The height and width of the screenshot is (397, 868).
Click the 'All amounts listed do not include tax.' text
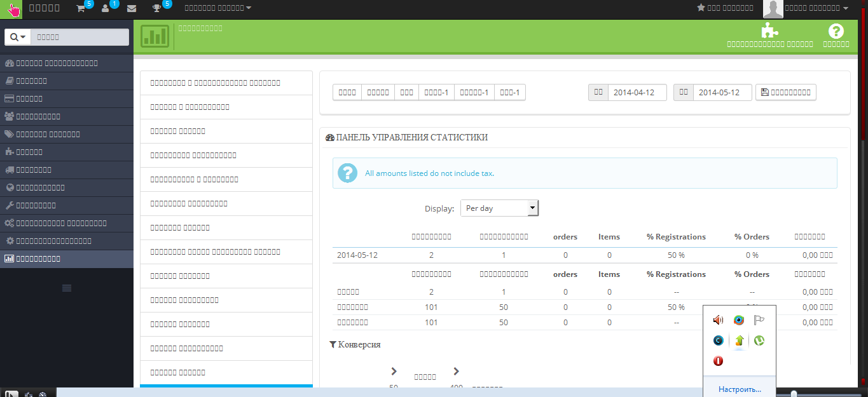tap(429, 173)
